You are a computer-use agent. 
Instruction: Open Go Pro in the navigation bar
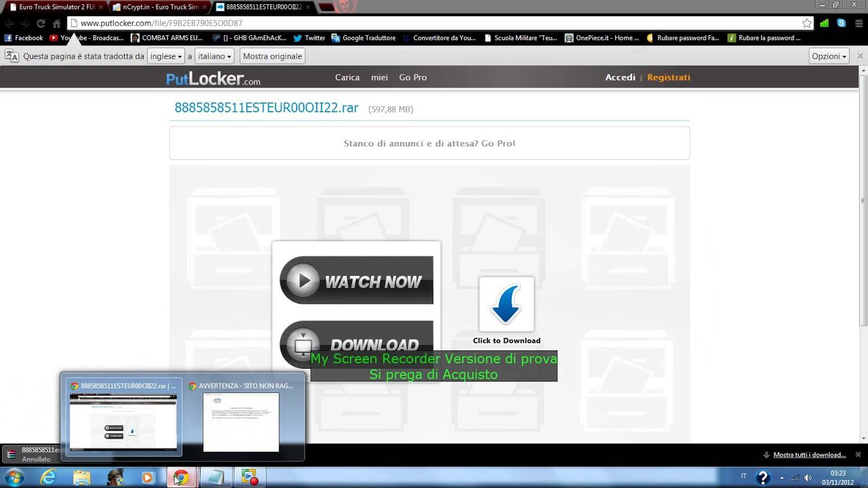click(413, 77)
